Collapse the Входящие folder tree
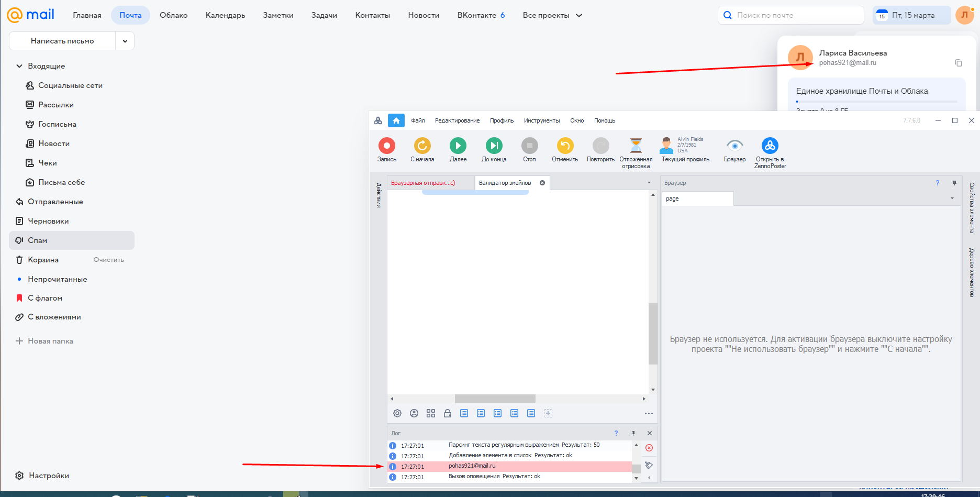Viewport: 980px width, 497px height. coord(19,66)
